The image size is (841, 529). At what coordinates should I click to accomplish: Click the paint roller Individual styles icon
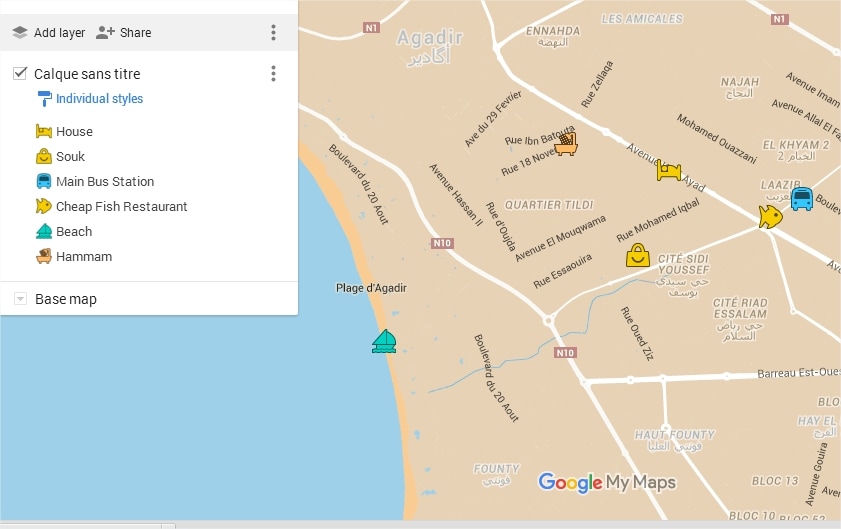click(44, 99)
